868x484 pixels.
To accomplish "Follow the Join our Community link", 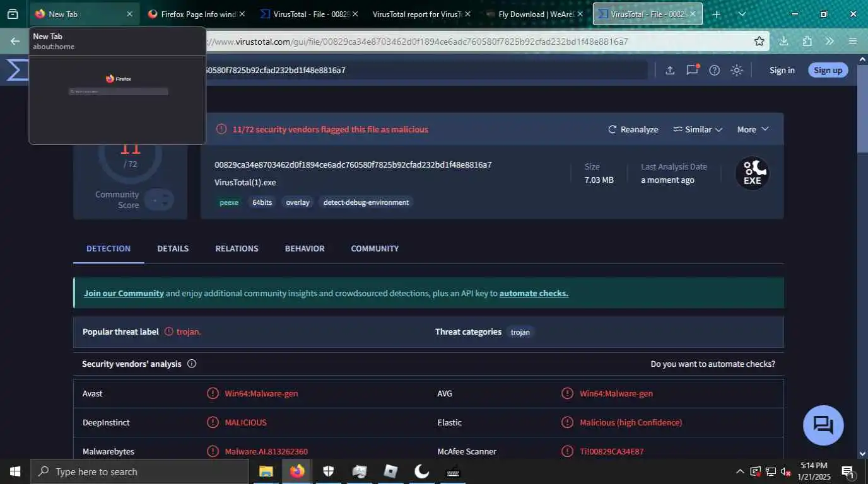I will click(124, 293).
